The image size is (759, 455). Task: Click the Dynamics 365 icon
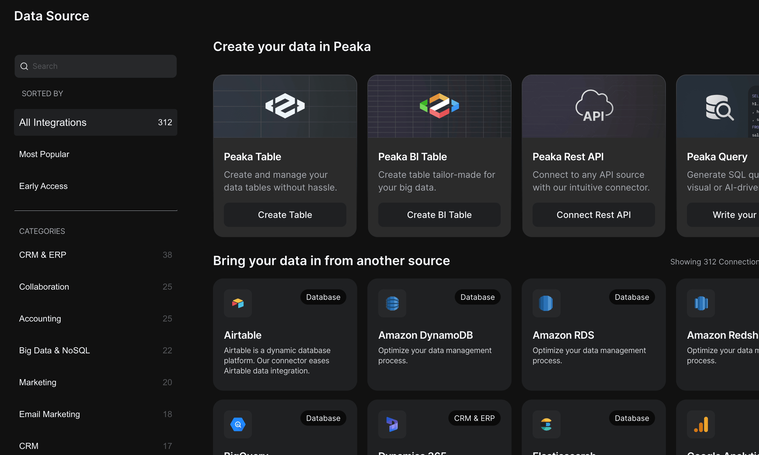392,425
